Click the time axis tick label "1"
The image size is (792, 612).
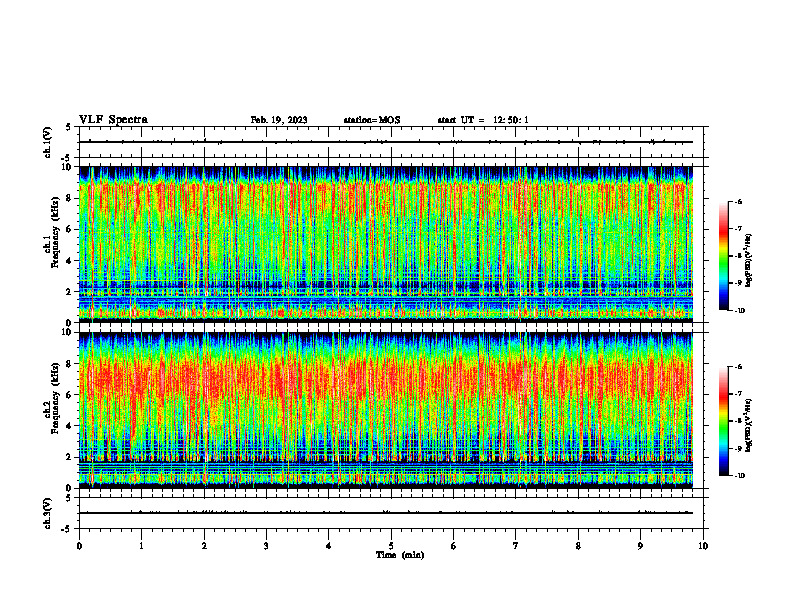tap(141, 546)
